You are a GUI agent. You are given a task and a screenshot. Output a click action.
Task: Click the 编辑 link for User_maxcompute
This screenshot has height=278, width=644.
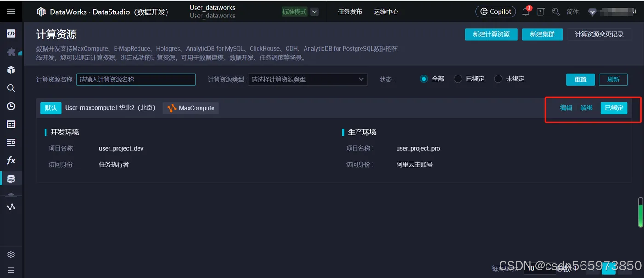(x=566, y=108)
